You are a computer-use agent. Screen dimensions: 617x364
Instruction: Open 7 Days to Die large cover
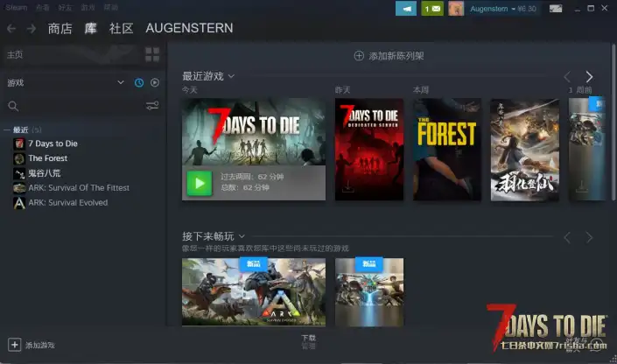tap(254, 132)
